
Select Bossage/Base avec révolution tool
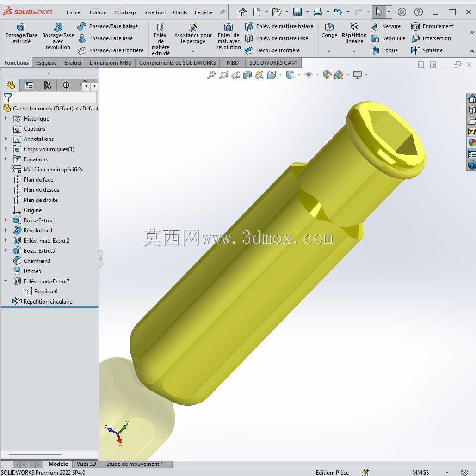pos(58,36)
